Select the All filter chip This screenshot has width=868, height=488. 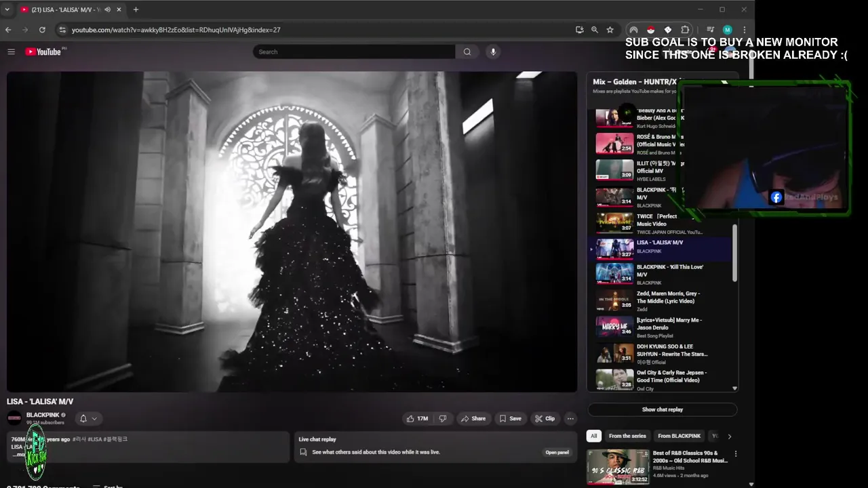[594, 436]
